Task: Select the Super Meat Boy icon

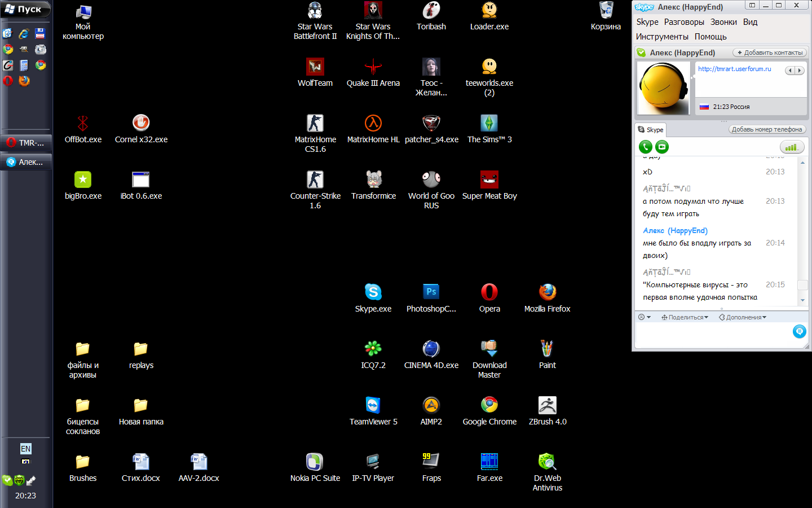Action: pos(489,186)
